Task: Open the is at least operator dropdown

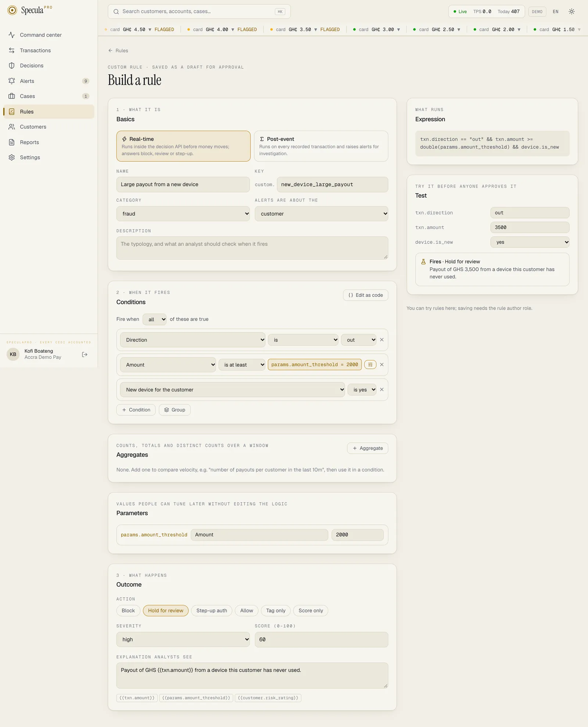Action: 242,365
